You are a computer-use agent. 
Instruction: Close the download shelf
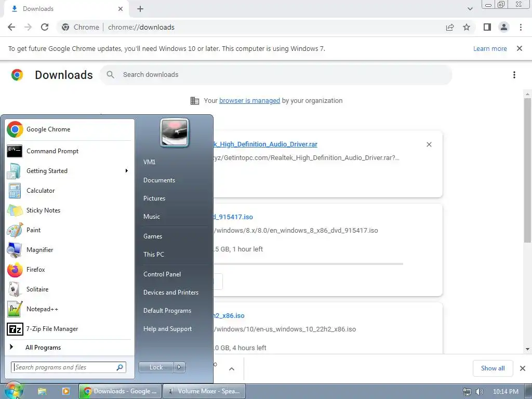click(x=523, y=368)
